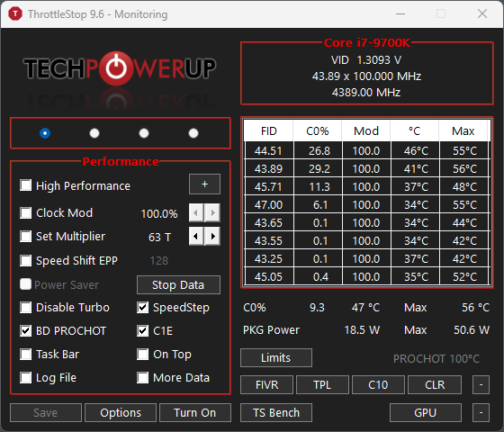Click the plus button beside High Performance
Image resolution: width=504 pixels, height=432 pixels.
click(205, 184)
